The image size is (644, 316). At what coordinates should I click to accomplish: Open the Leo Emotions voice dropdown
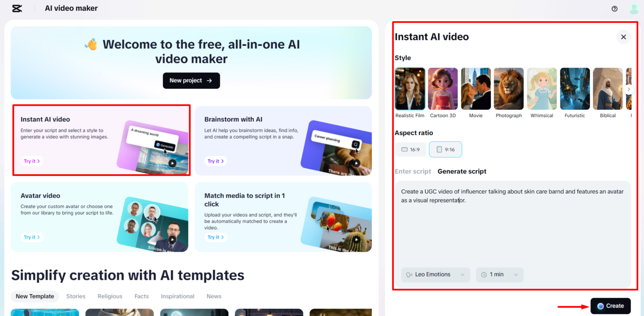(435, 274)
